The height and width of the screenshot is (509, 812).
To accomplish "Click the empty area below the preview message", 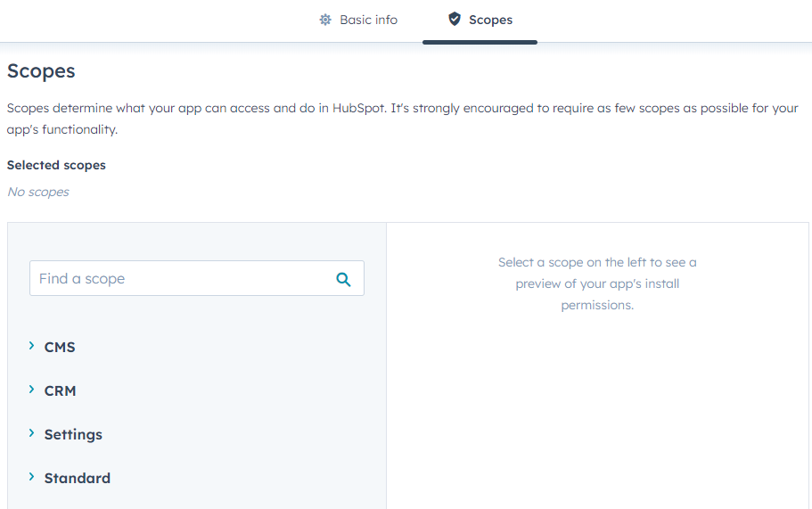I will (597, 410).
